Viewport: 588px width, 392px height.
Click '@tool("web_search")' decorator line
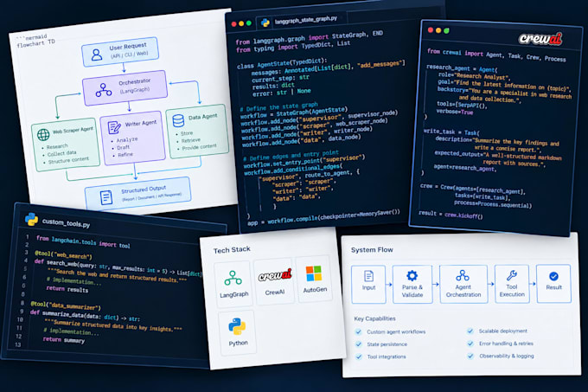pos(63,255)
